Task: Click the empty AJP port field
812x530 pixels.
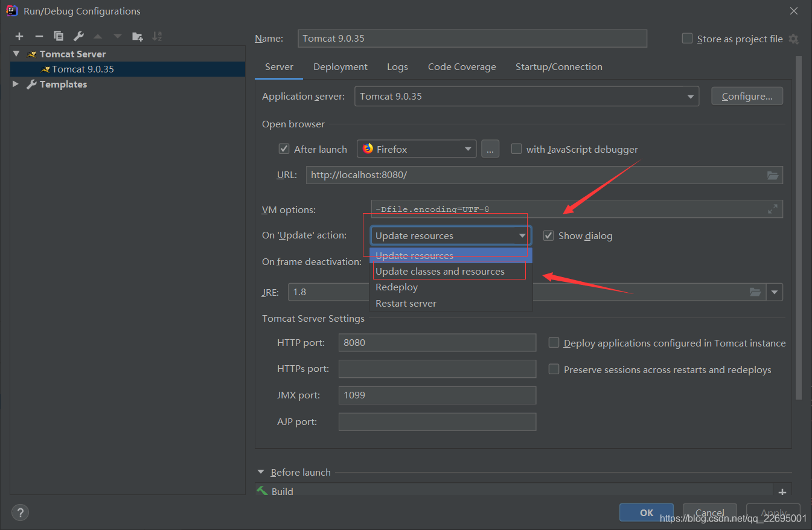Action: pos(437,422)
